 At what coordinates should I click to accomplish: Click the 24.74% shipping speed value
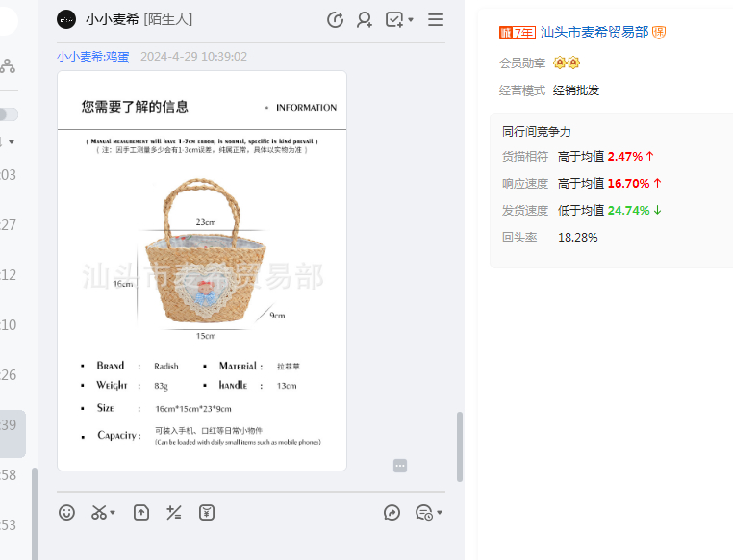[629, 211]
